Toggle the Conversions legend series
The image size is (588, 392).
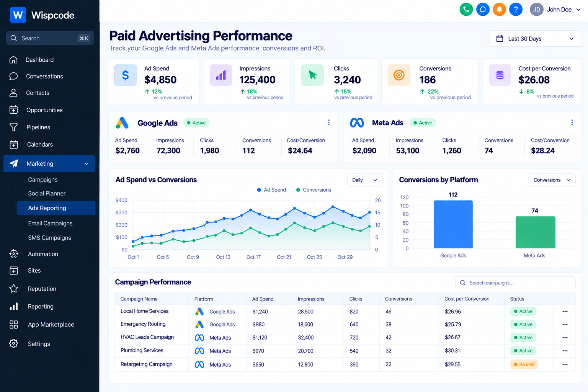coord(314,190)
